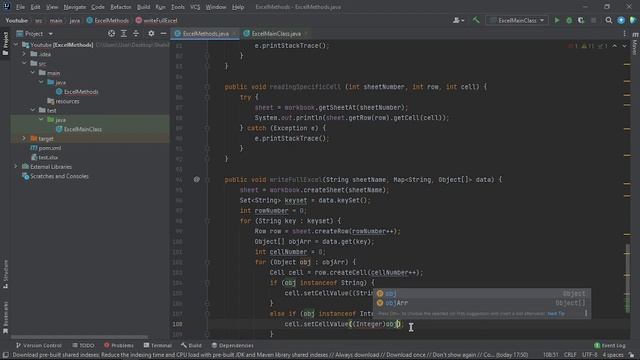This screenshot has height=360, width=640.
Task: Expand External Libraries node
Action: [x=16, y=167]
